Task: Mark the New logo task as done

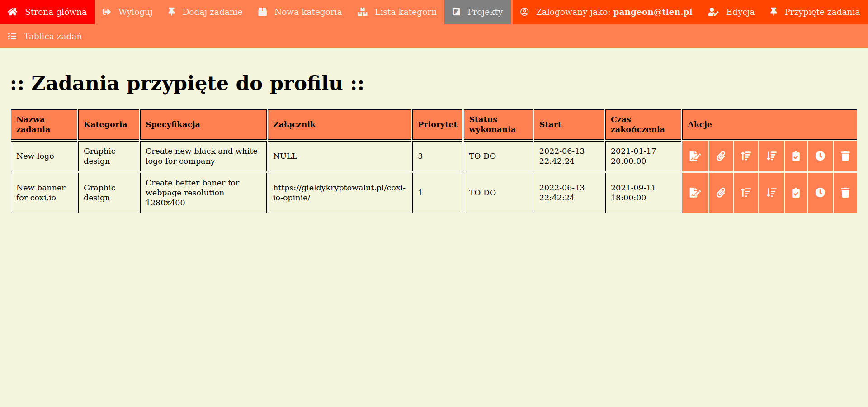Action: point(796,156)
